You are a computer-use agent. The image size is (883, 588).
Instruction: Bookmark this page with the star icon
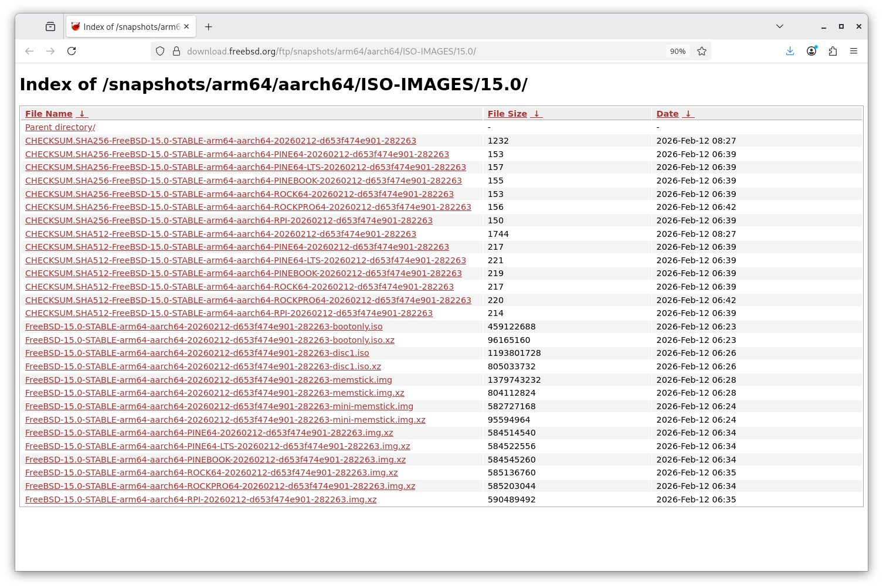point(701,51)
